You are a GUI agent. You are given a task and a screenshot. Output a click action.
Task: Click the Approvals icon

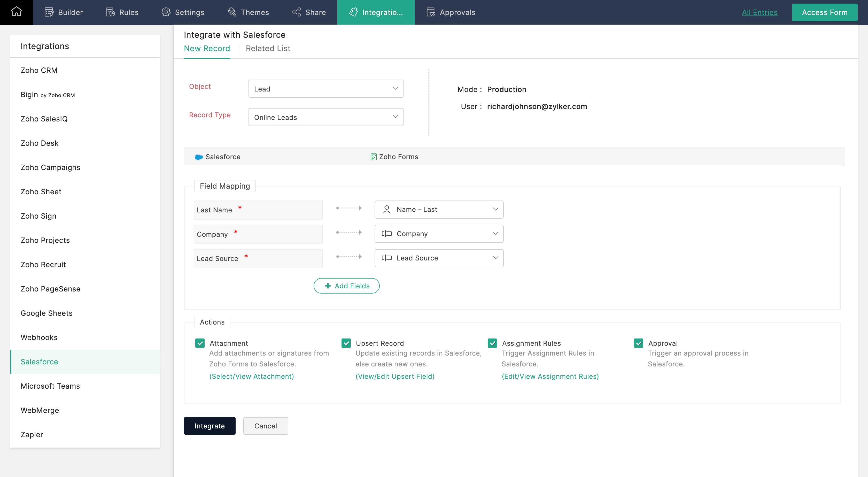coord(431,12)
